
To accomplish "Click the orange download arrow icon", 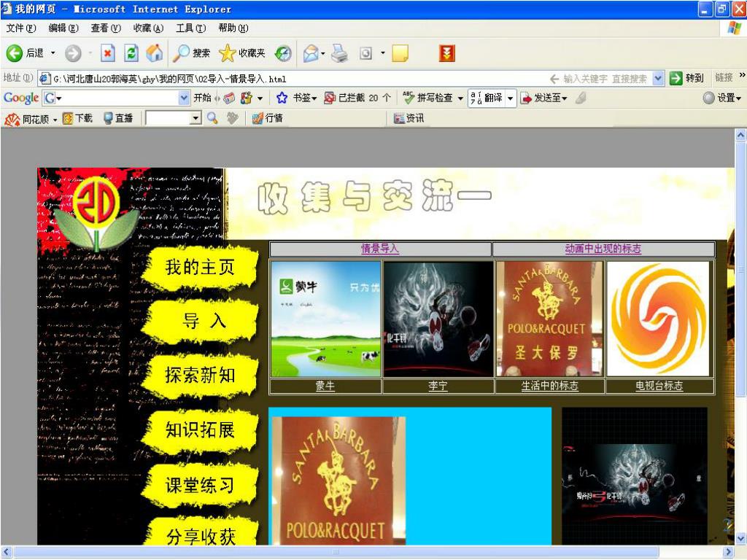I will (447, 53).
